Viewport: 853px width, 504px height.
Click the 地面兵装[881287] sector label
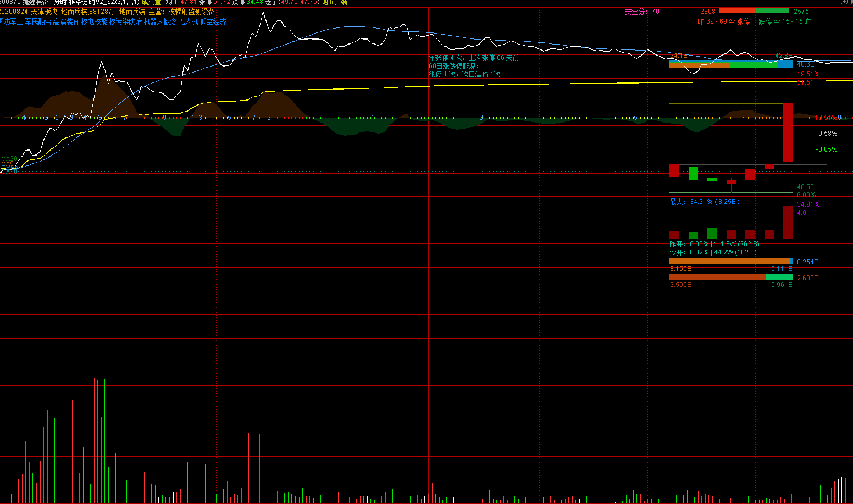(87, 12)
